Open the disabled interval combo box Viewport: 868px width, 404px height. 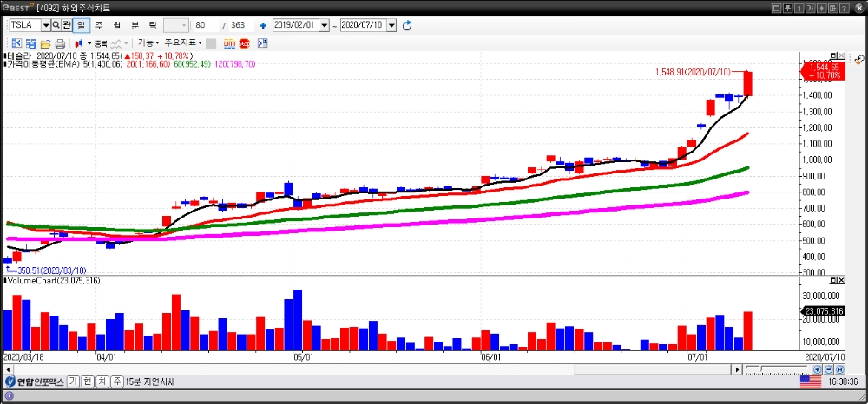coord(177,25)
